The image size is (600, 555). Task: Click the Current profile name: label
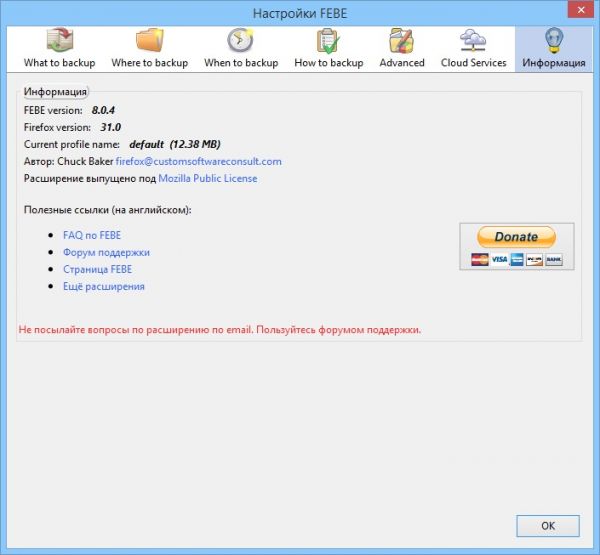tap(72, 144)
